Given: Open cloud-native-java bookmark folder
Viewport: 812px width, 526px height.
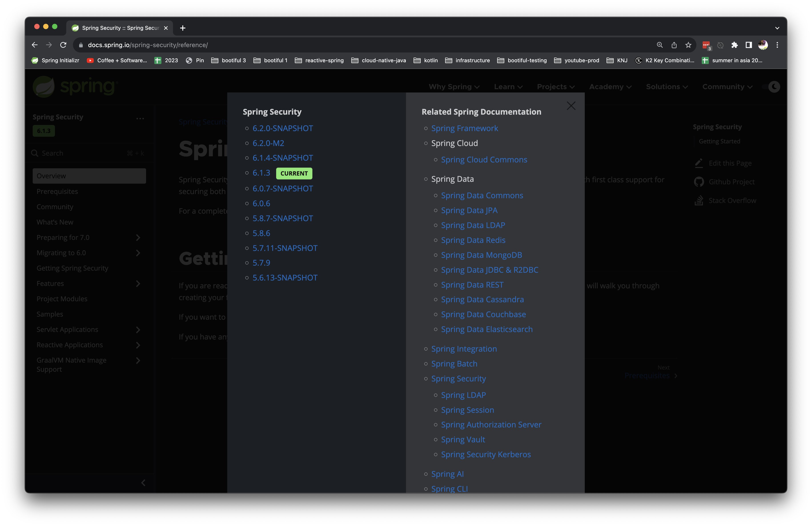Looking at the screenshot, I should click(379, 60).
